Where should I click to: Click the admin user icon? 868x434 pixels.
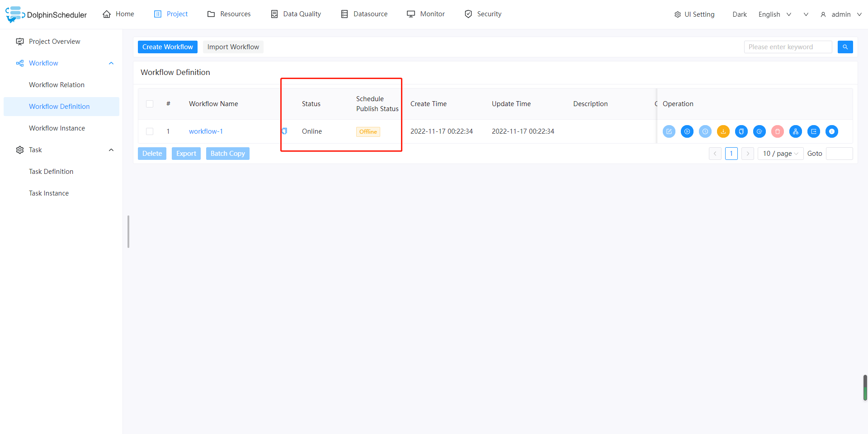[823, 14]
